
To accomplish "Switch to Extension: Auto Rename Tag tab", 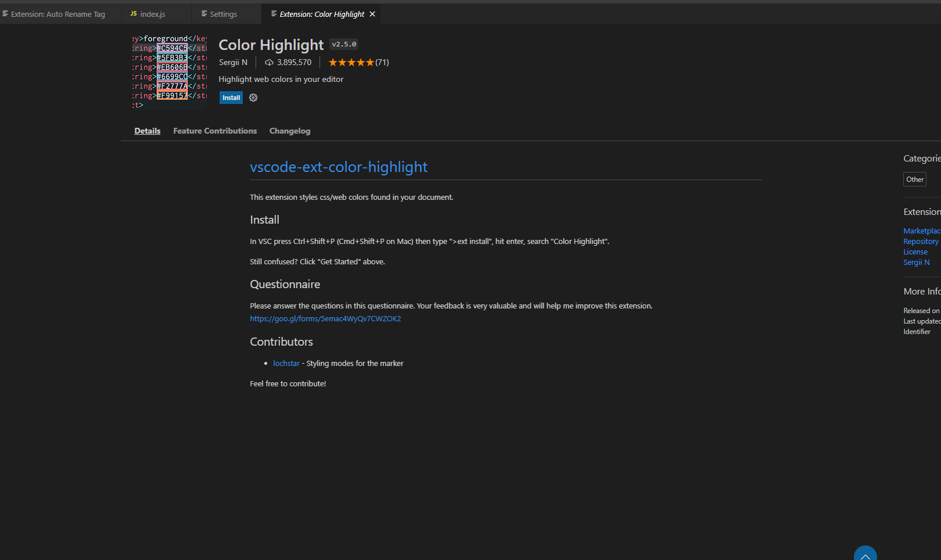I will point(58,14).
